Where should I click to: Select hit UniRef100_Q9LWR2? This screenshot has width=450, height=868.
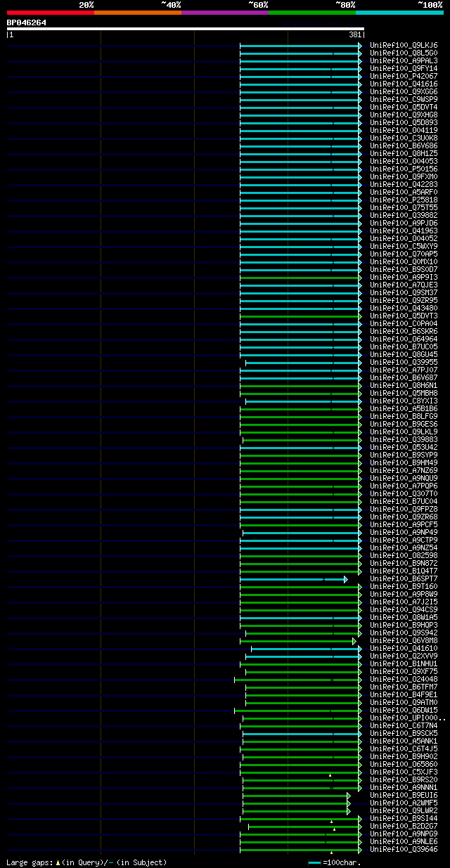tap(405, 810)
